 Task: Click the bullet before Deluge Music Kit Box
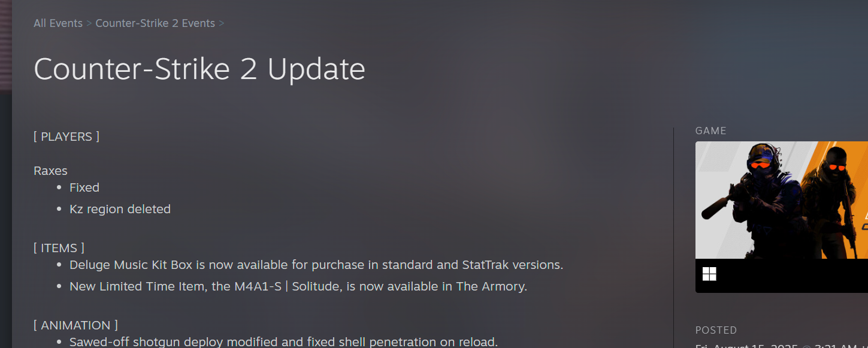pyautogui.click(x=59, y=265)
